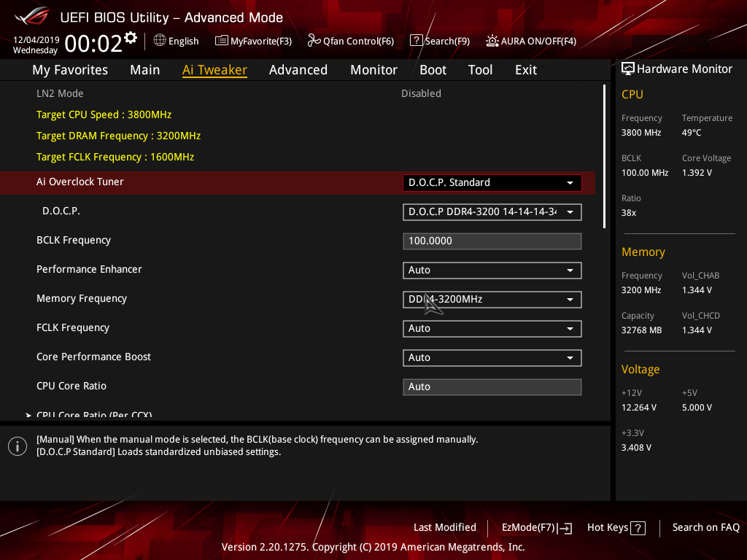This screenshot has height=560, width=747.
Task: Switch to My Favorites tab
Action: point(70,70)
